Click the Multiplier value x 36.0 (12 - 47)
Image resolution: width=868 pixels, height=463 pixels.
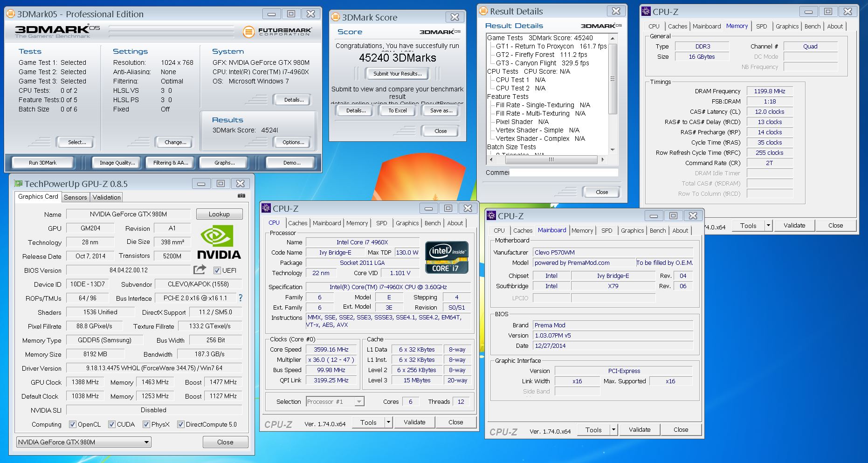(331, 359)
